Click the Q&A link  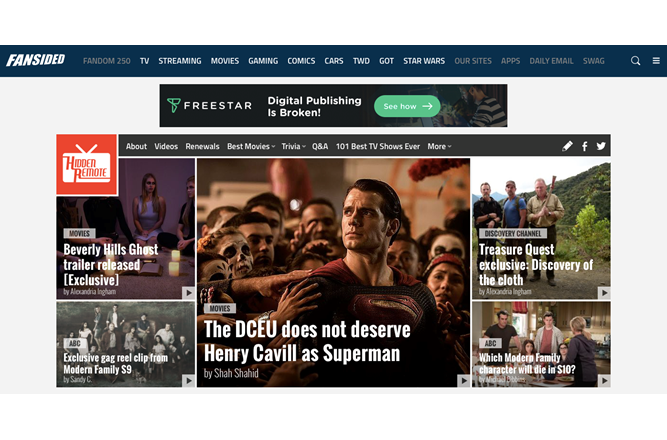coord(320,146)
